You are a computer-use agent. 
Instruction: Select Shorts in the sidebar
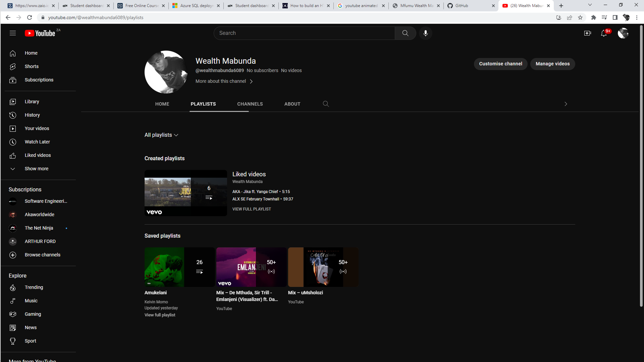[x=31, y=66]
